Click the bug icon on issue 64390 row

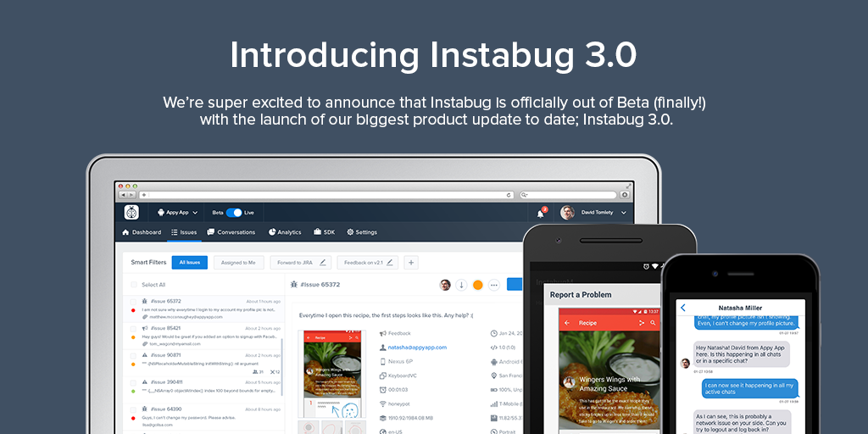tap(144, 409)
